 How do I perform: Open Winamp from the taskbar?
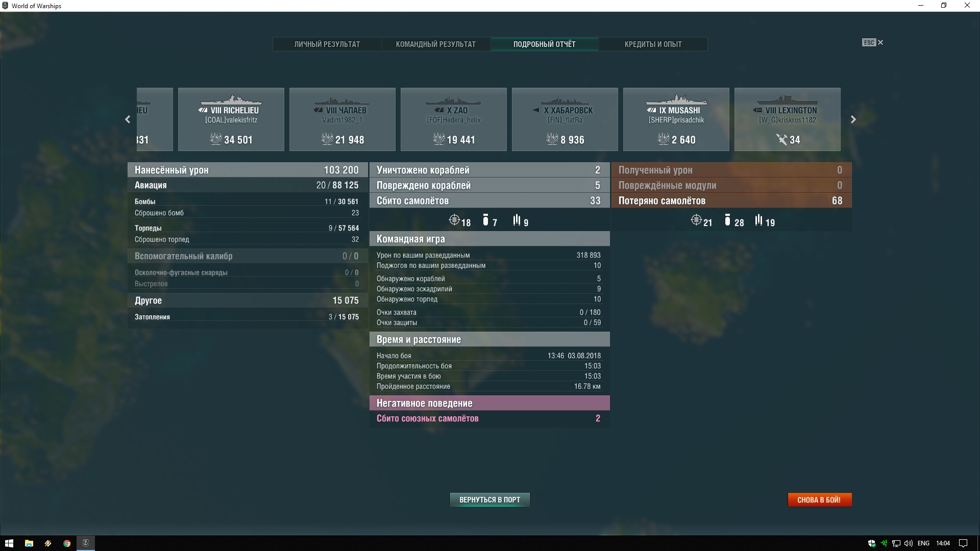click(x=48, y=543)
